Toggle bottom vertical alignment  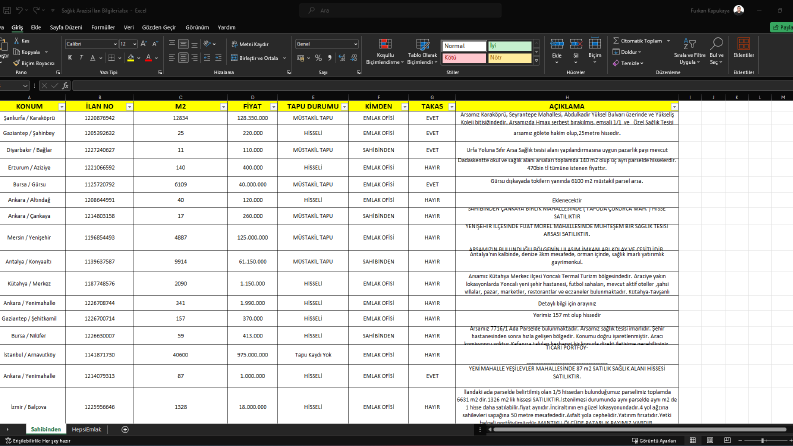(194, 44)
